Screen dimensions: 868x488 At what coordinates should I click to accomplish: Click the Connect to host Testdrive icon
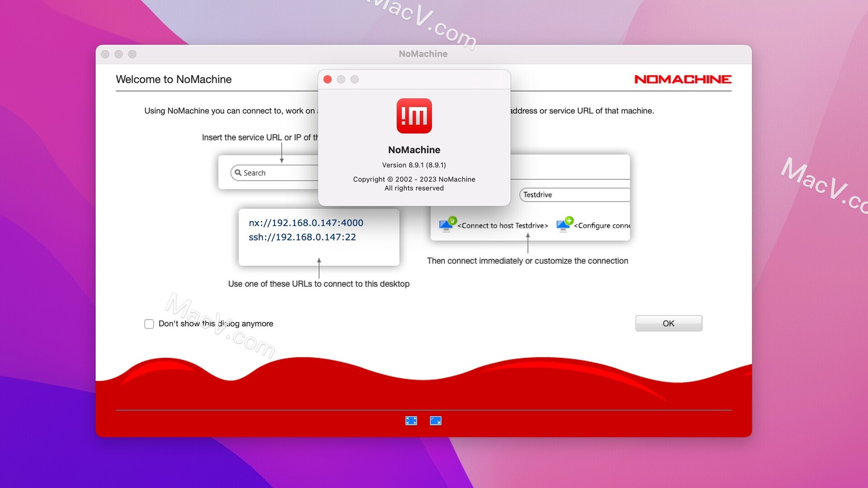pyautogui.click(x=448, y=224)
